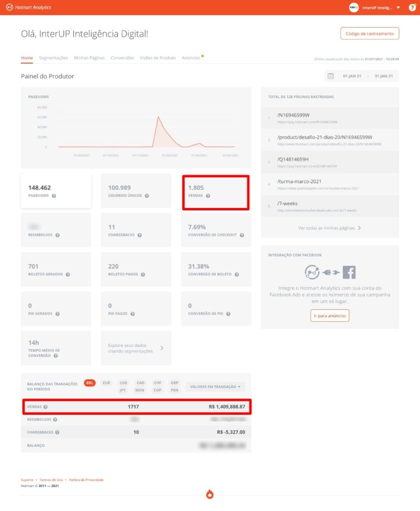Click the Hotmart flame logo in the footer
The width and height of the screenshot is (420, 511).
(210, 494)
